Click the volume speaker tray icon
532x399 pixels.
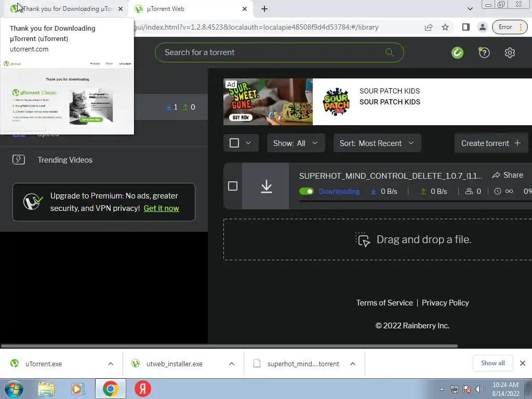click(480, 390)
